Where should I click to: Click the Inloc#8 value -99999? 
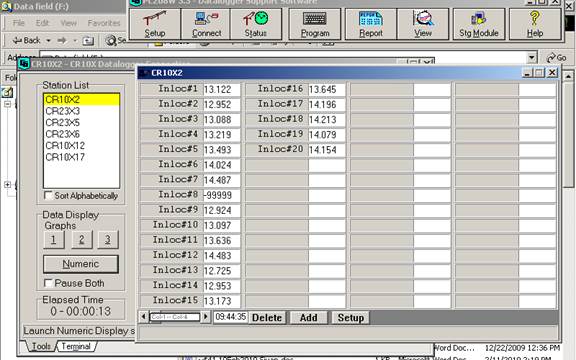(222, 195)
